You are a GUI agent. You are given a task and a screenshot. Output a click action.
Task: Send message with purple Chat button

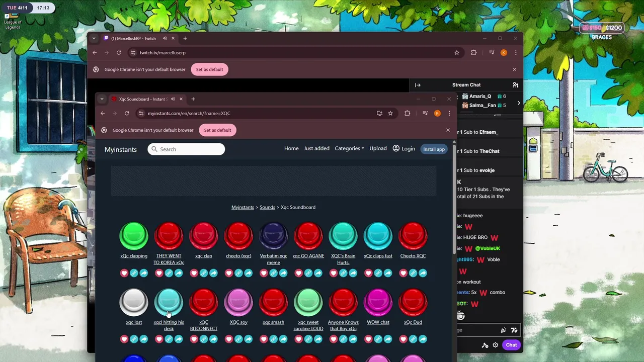[511, 345]
